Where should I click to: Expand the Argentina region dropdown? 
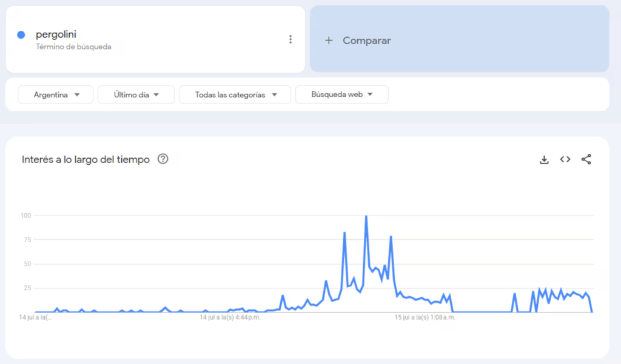tap(56, 94)
